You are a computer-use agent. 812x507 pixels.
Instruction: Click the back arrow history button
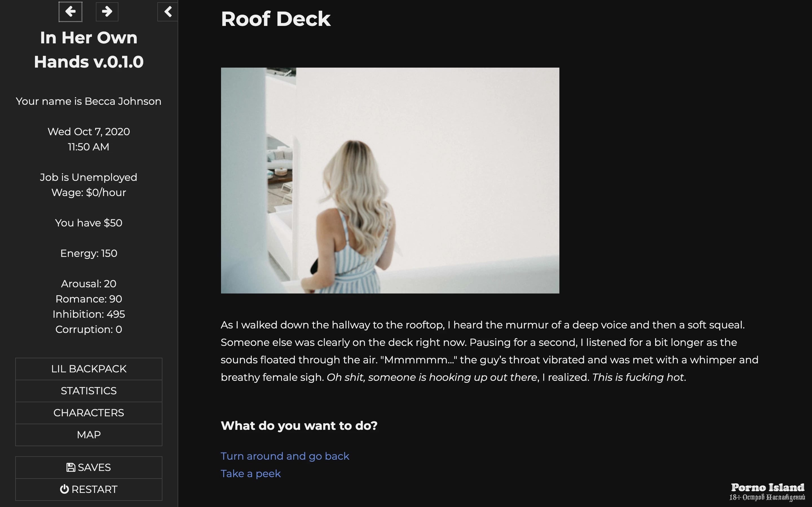pos(70,12)
